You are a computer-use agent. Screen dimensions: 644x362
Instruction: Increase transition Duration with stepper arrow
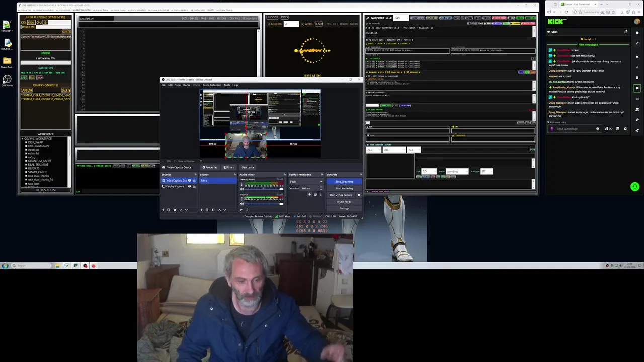click(321, 187)
